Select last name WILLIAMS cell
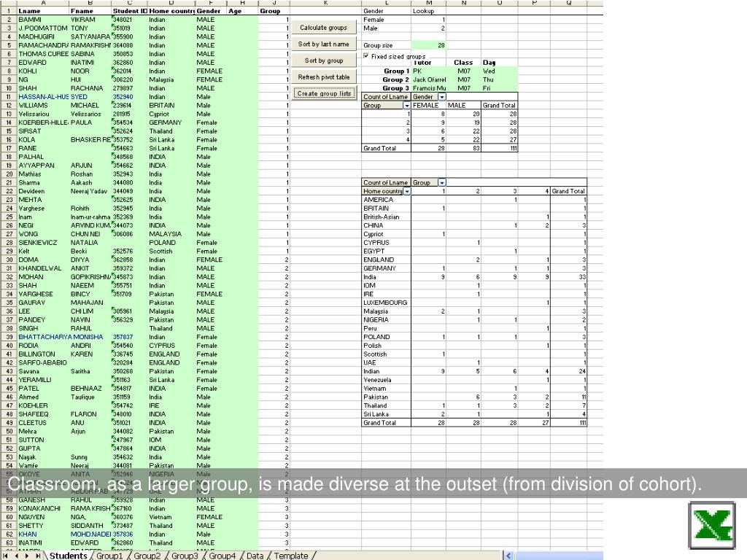Screen dimensions: 747x560 pos(43,105)
